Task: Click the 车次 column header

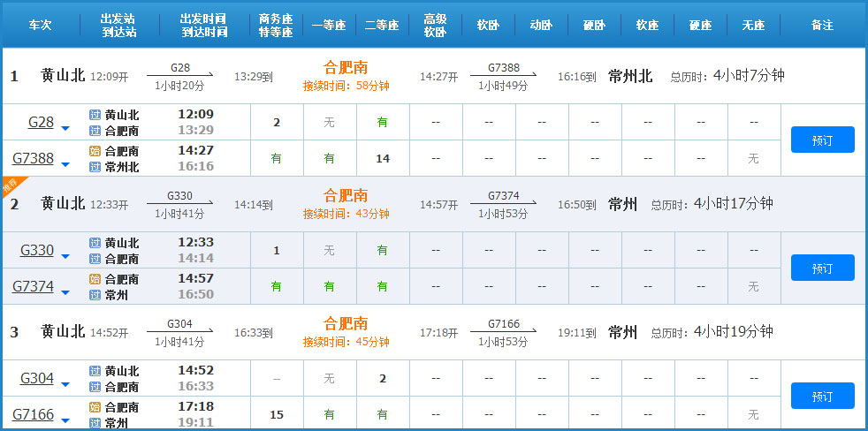Action: coord(41,25)
